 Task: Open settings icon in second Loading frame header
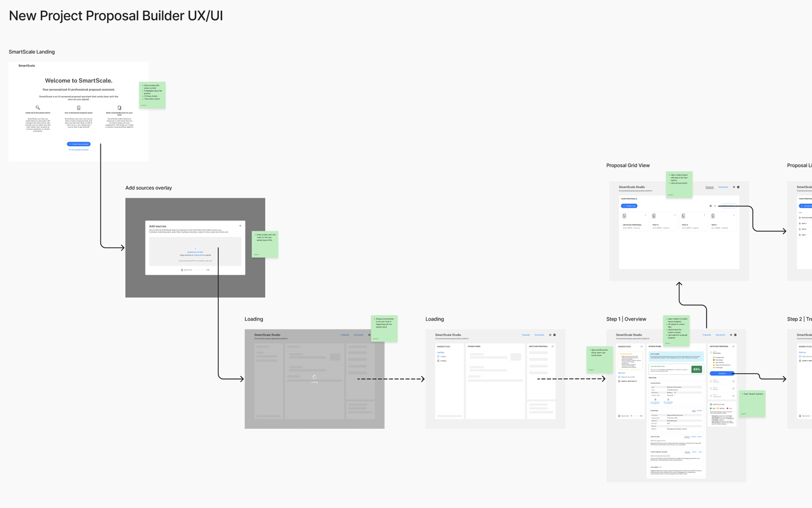pyautogui.click(x=550, y=335)
